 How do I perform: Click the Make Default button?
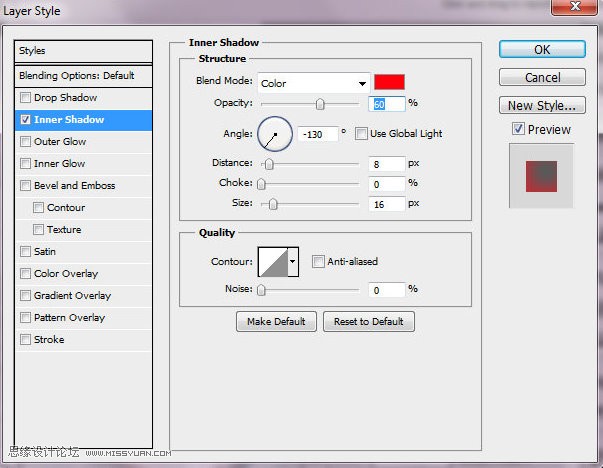(x=276, y=321)
